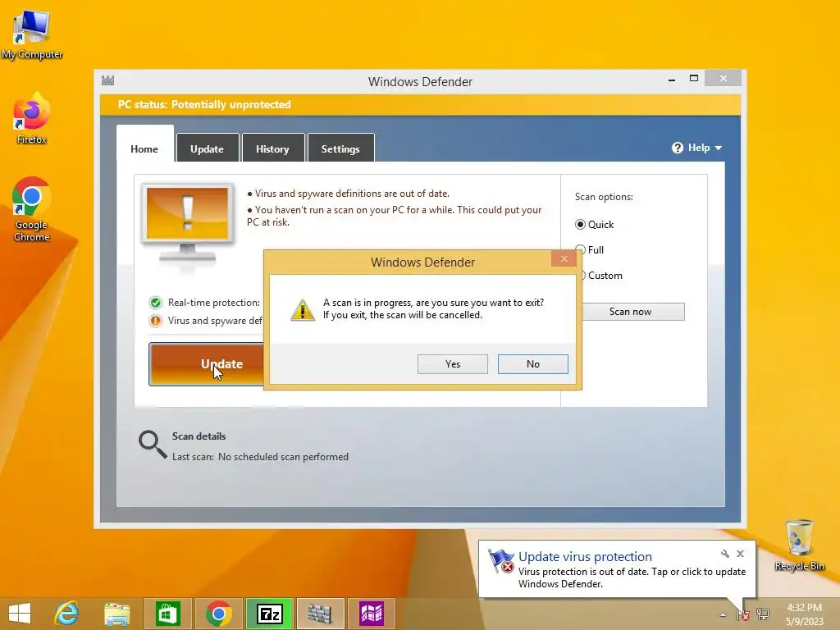The width and height of the screenshot is (840, 630).
Task: Open the Recycle Bin
Action: 799,546
